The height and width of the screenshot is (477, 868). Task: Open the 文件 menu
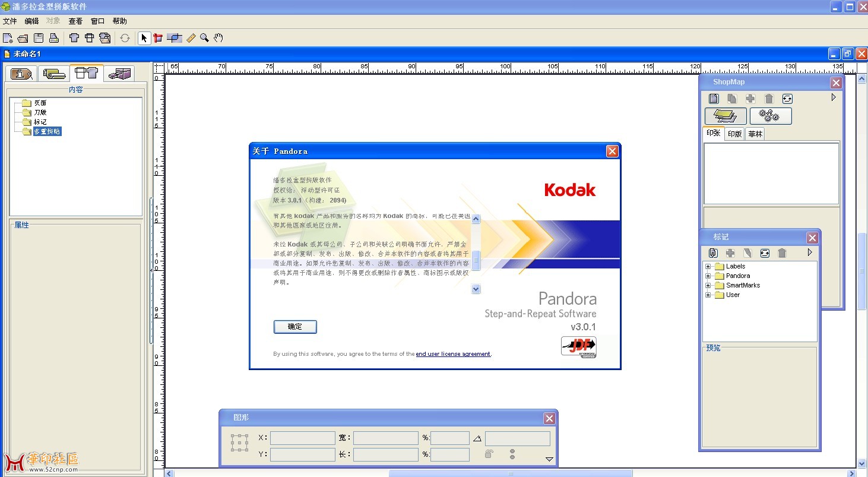pyautogui.click(x=9, y=21)
